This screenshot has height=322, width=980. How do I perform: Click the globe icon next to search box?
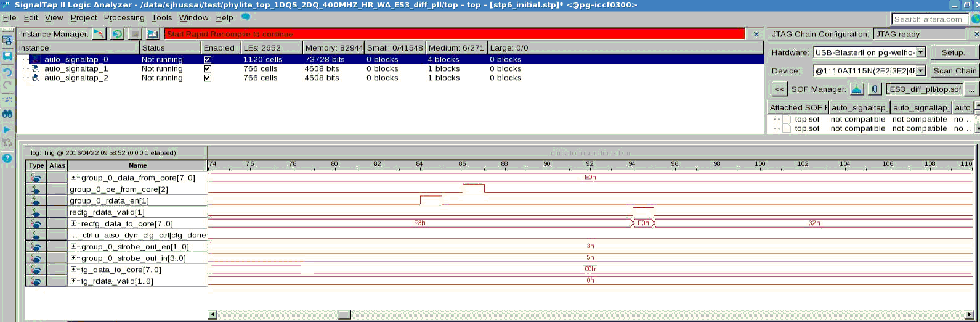click(975, 19)
